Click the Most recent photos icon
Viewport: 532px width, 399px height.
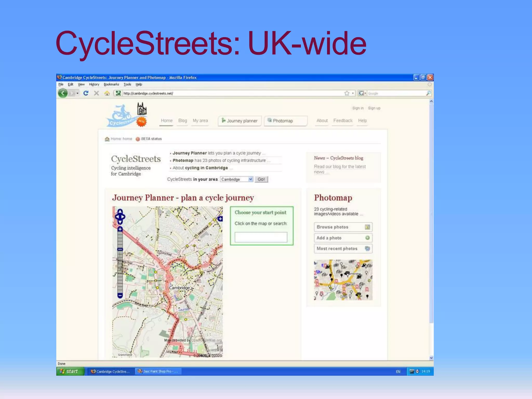click(367, 249)
